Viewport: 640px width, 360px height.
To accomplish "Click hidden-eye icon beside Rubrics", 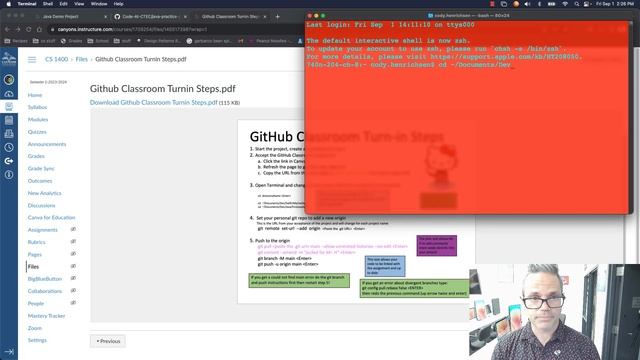I will pos(73,242).
